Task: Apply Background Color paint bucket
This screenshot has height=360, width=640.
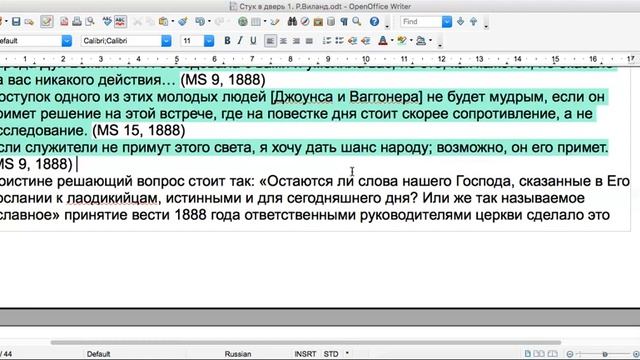Action: pyautogui.click(x=421, y=41)
